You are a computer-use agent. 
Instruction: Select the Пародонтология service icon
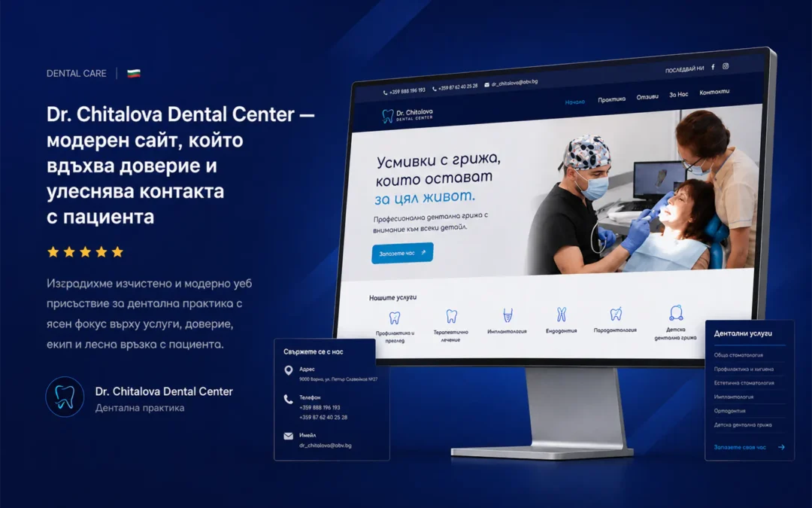point(616,314)
